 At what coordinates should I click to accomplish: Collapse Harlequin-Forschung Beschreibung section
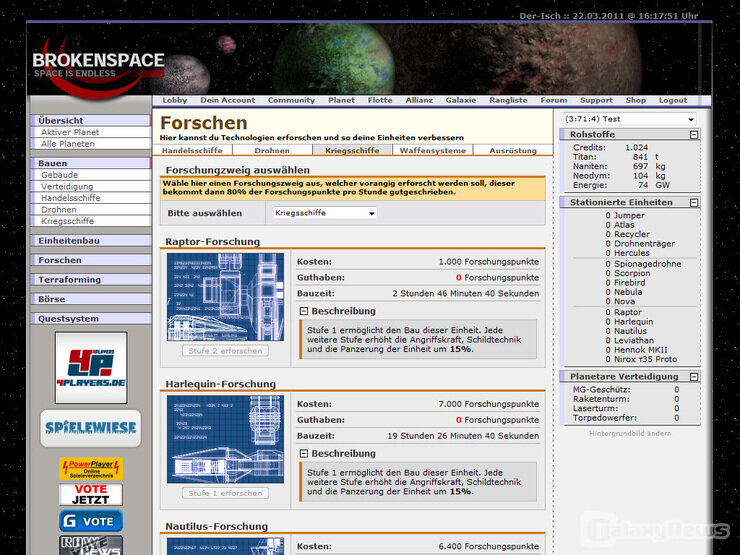[304, 454]
